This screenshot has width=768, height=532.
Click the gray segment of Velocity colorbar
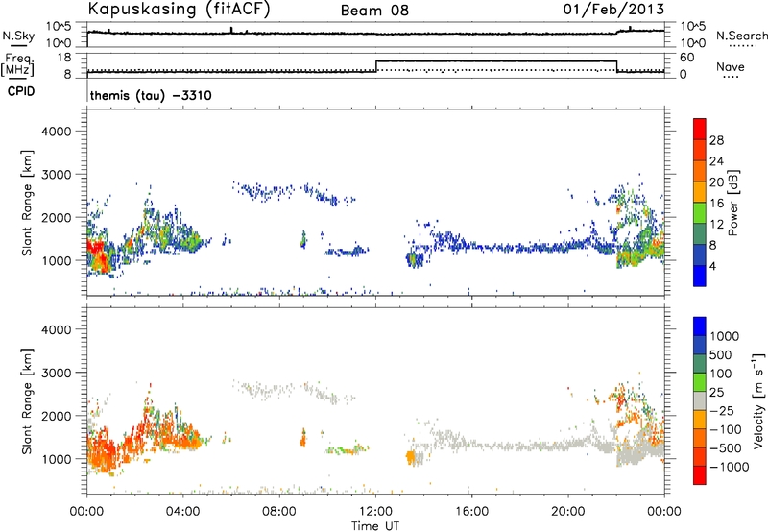700,400
